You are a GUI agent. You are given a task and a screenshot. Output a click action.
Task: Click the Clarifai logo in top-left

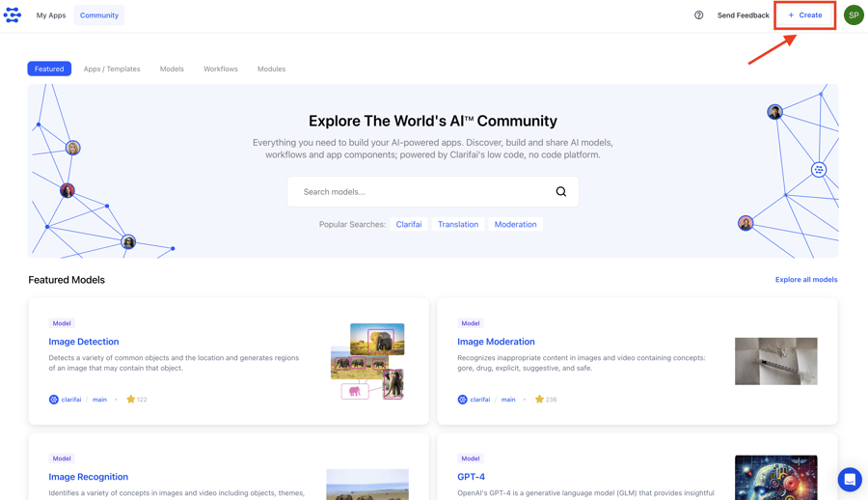point(13,15)
